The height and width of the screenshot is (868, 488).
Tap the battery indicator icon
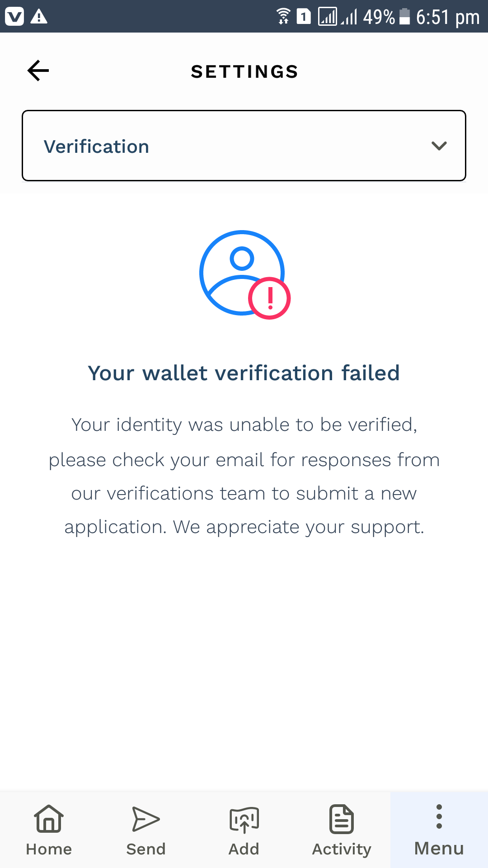click(405, 16)
